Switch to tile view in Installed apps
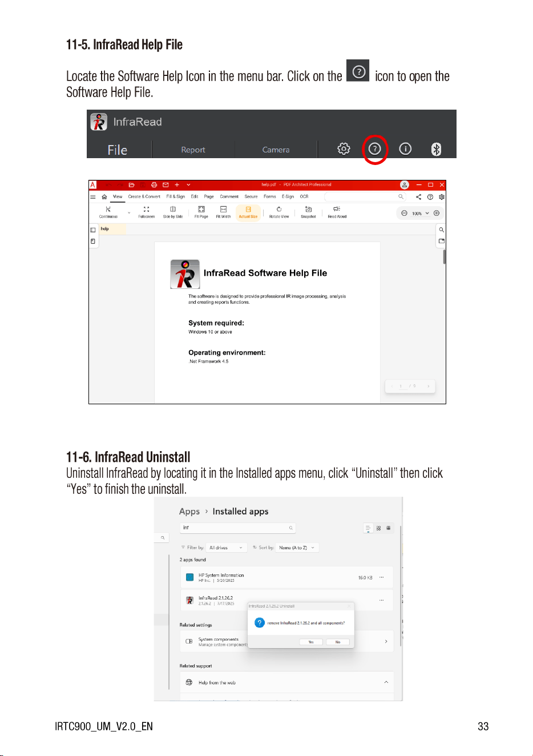 pos(388,528)
